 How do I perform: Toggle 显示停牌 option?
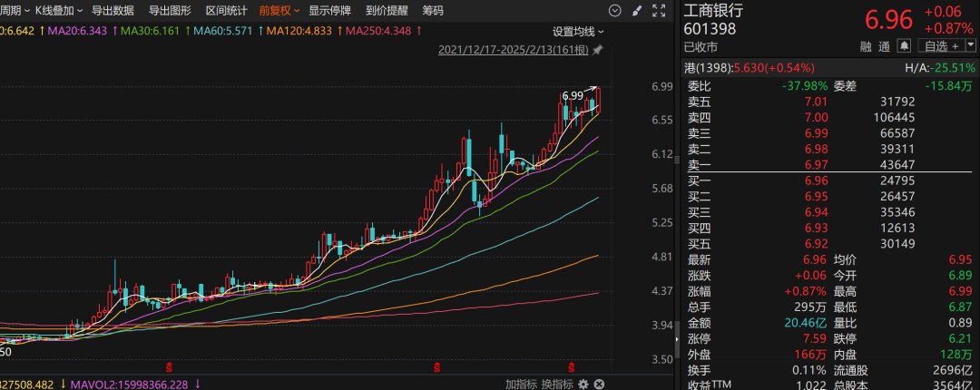tap(330, 11)
